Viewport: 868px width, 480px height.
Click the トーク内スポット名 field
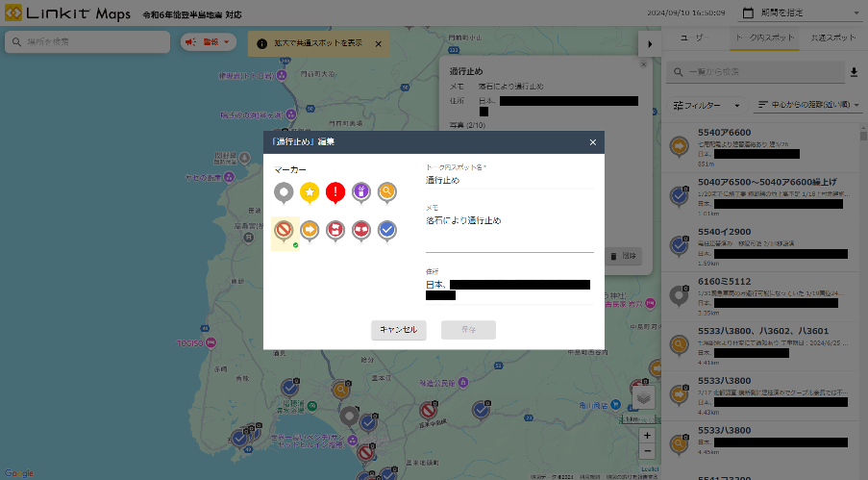tap(509, 180)
